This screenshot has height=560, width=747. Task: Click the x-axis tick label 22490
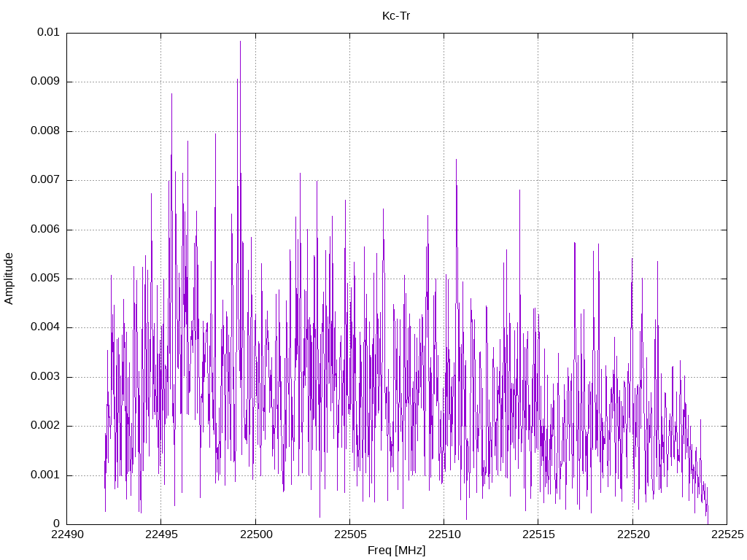click(x=67, y=534)
